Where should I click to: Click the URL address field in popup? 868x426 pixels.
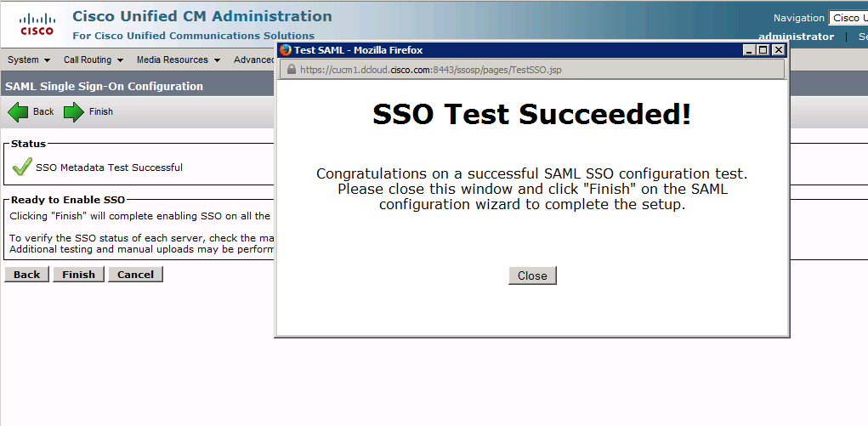click(x=531, y=70)
